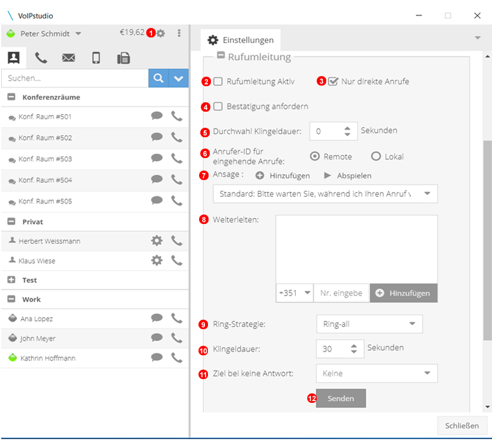492x448 pixels.
Task: Start a chat with Ana Lopez
Action: [157, 318]
